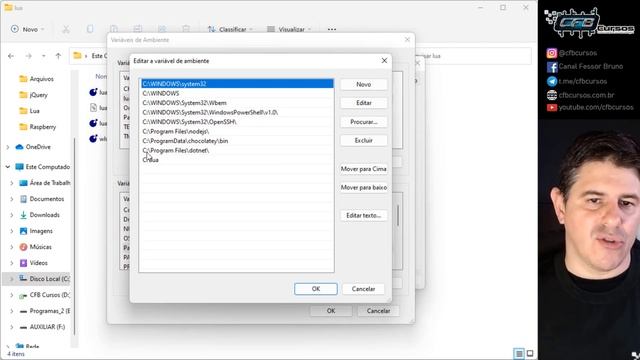
Task: Select the ProgramData\chocolatey\bin entry
Action: tap(237, 141)
